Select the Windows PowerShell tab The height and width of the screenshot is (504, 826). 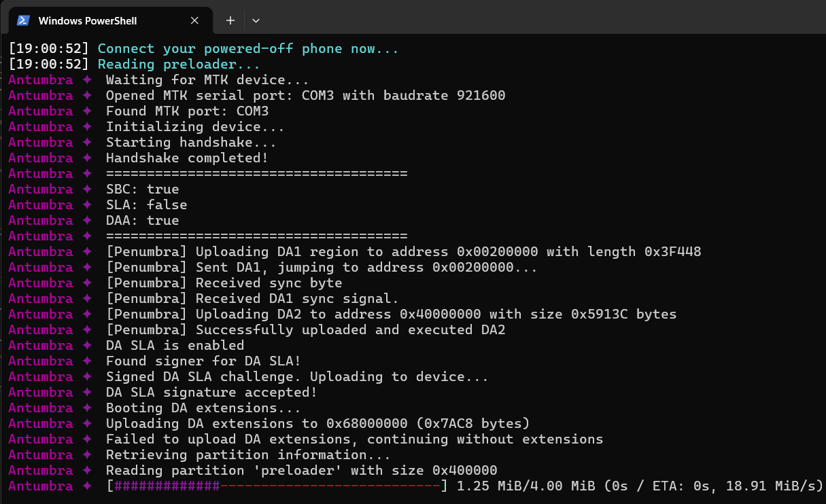click(110, 20)
